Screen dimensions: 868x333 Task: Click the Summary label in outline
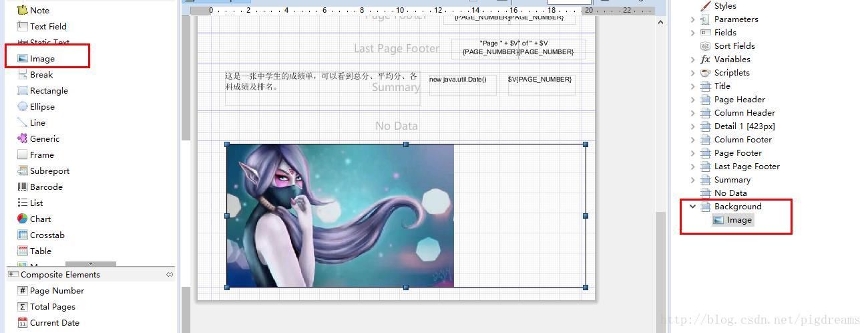[732, 179]
